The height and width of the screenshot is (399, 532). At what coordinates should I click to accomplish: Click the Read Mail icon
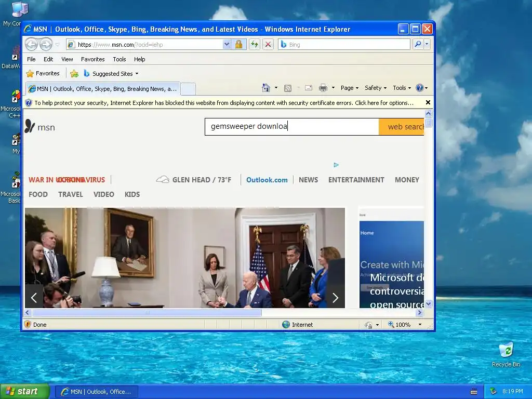(x=309, y=88)
